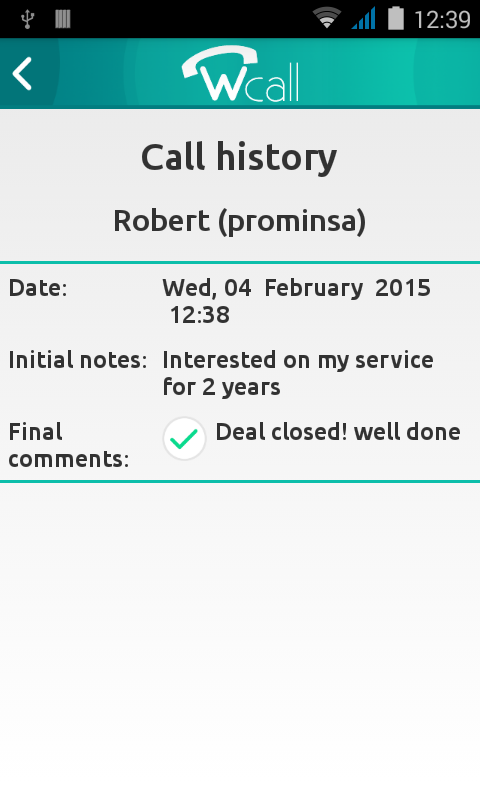Tap the Initial notes label
The width and height of the screenshot is (480, 800).
78,360
